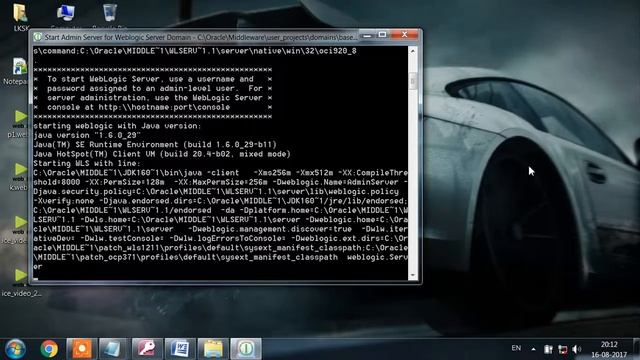Select the p1.we video file icon

pos(19,124)
